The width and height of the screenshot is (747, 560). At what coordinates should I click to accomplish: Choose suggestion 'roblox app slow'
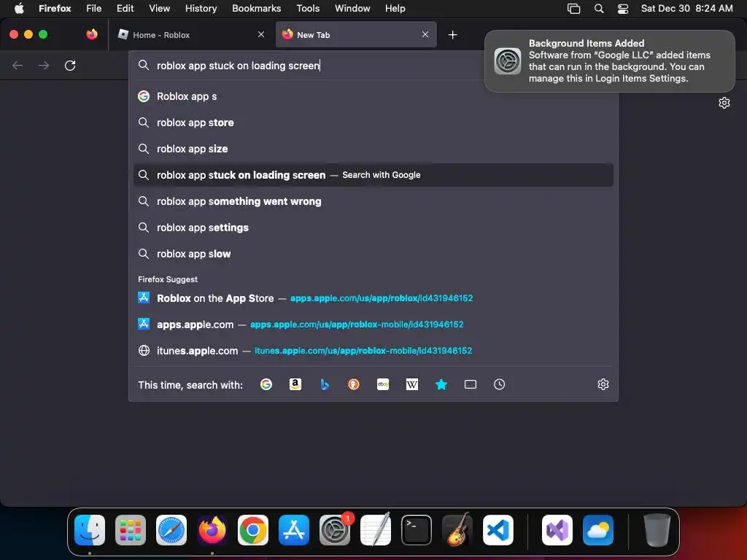(373, 254)
